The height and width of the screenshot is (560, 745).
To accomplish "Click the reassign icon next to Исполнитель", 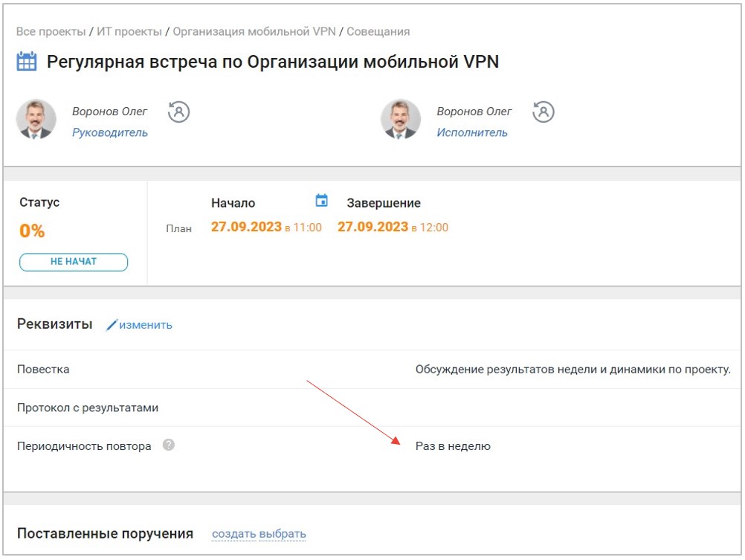I will (x=544, y=112).
